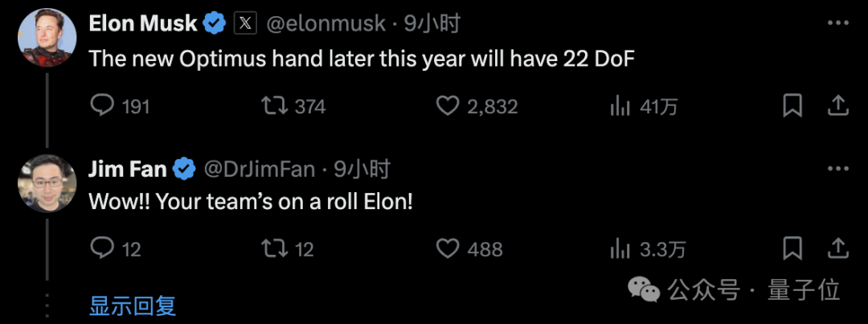The image size is (868, 324).
Task: View analytics for Jim Fan's reply
Action: [x=620, y=248]
